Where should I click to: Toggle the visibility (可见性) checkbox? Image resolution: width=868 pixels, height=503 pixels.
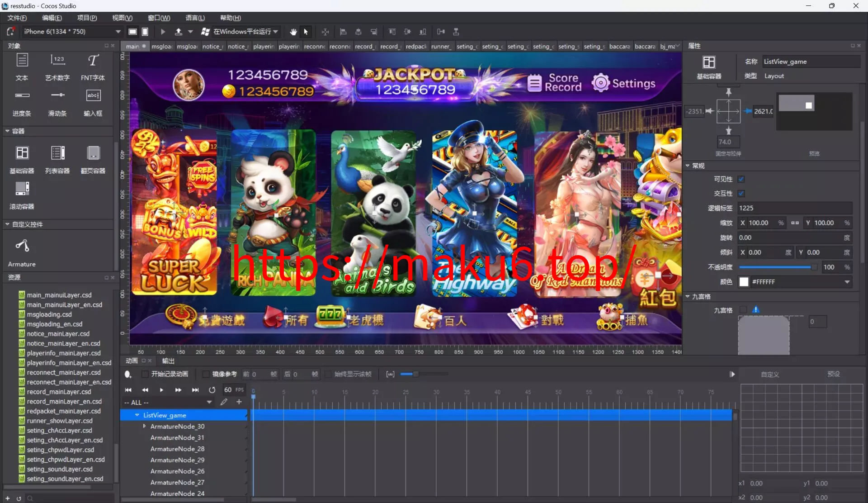point(741,179)
